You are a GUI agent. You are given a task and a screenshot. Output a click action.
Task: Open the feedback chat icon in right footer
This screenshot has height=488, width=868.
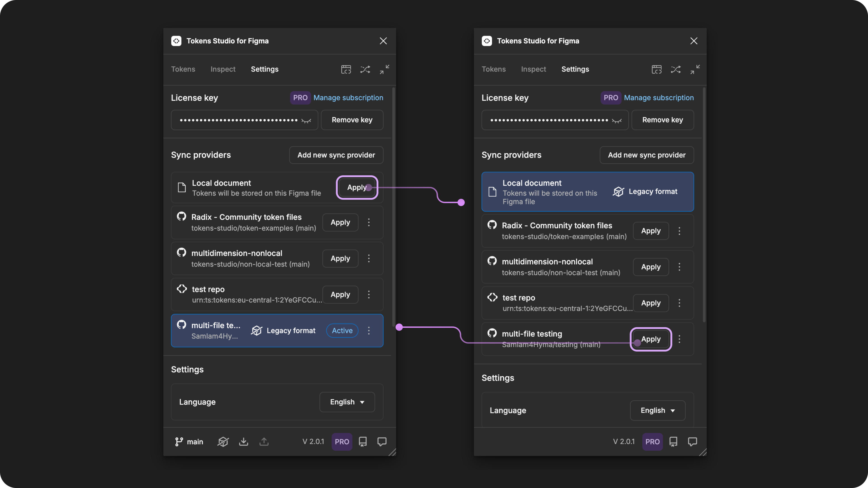click(x=692, y=441)
